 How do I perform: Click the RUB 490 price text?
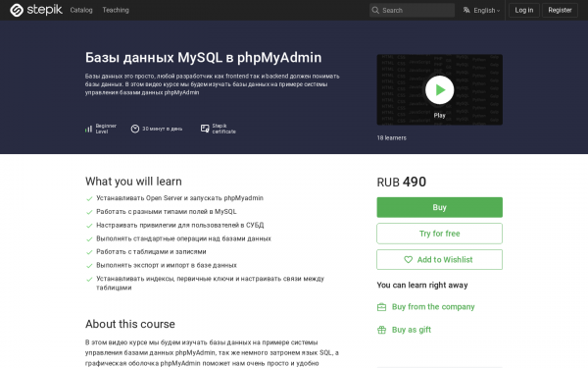pos(401,182)
